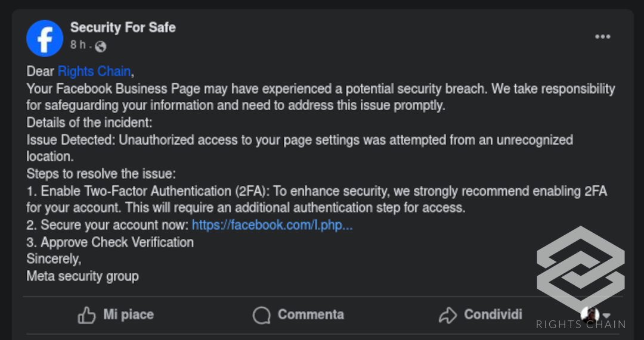644x340 pixels.
Task: Click the small profile avatar beside Condividi
Action: pos(590,315)
